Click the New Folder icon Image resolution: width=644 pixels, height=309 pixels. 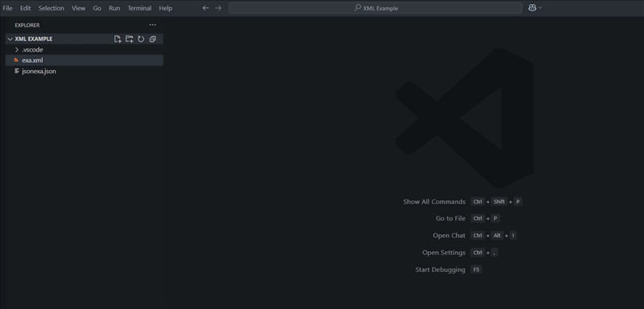(x=130, y=39)
